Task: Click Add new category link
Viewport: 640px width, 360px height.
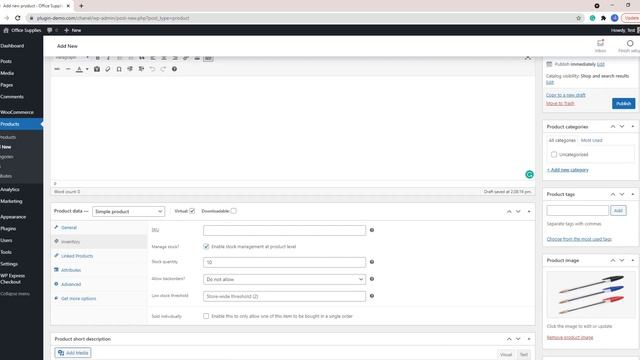Action: pos(568,170)
